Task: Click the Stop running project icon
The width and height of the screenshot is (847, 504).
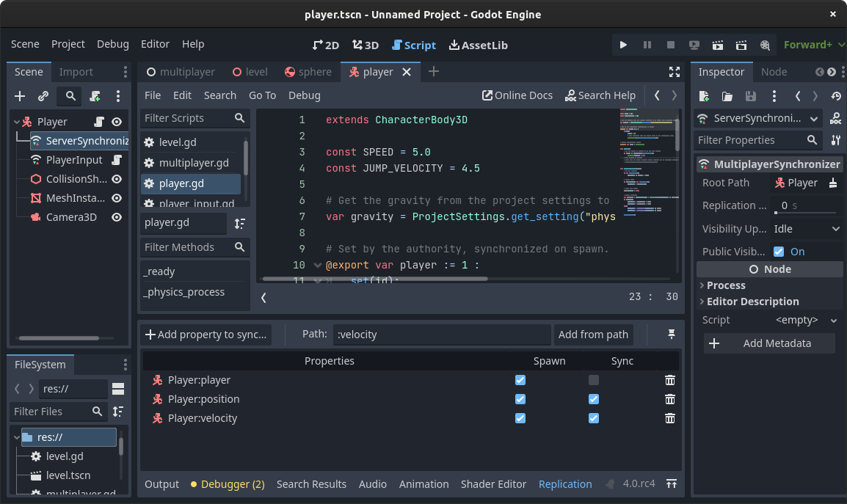Action: tap(670, 45)
